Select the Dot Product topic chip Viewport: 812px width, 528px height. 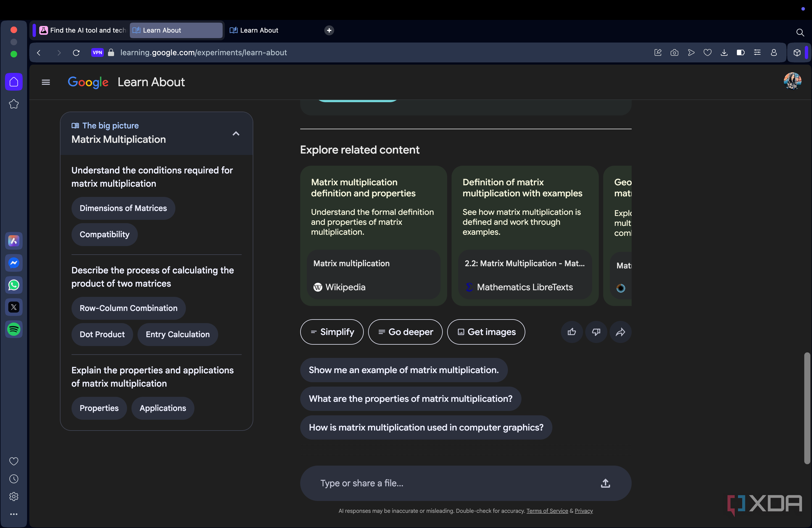tap(102, 334)
